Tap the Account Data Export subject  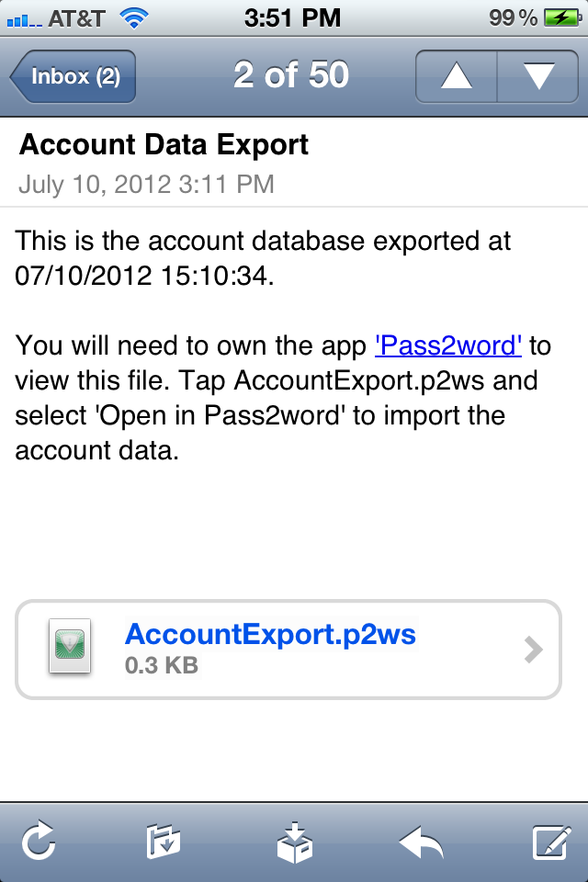[164, 144]
